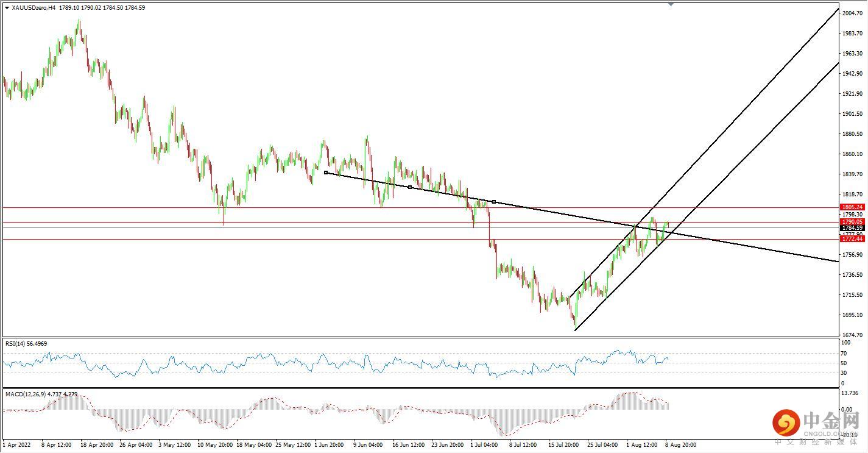Click the 1921.90 price on the axis

point(852,94)
